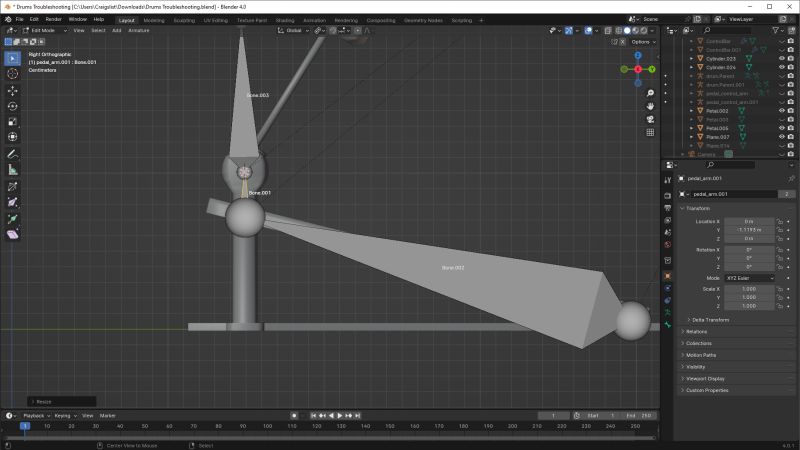Toggle auto keying record button

click(x=294, y=416)
